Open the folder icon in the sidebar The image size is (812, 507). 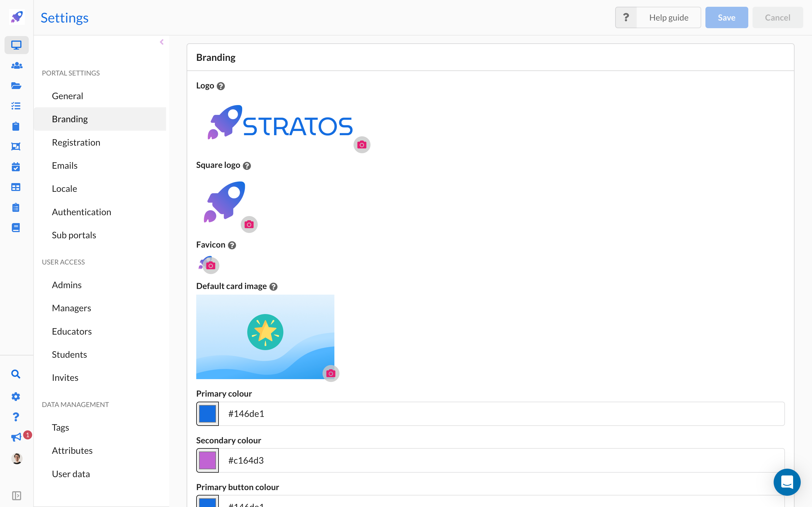coord(16,86)
